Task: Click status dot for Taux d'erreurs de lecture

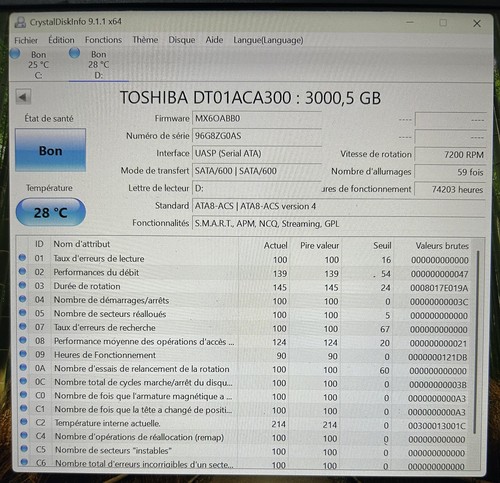Action: (22, 258)
